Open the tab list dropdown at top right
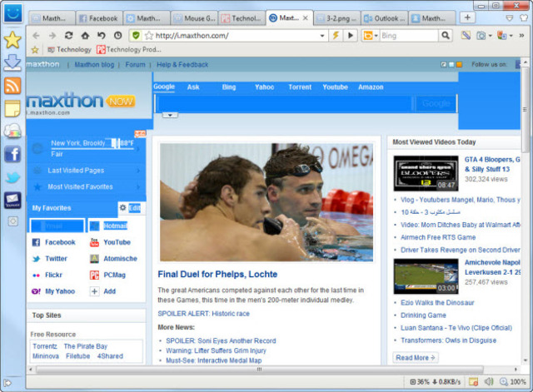The width and height of the screenshot is (533, 392). tap(509, 18)
